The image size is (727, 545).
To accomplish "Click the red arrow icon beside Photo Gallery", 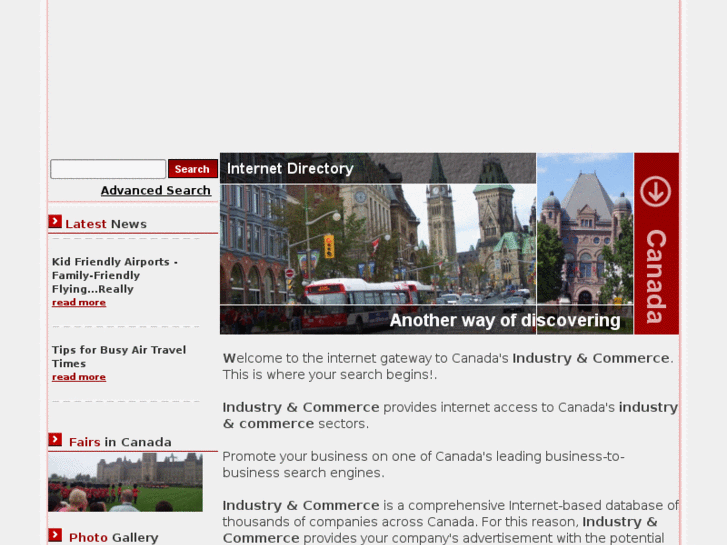I will 55,535.
